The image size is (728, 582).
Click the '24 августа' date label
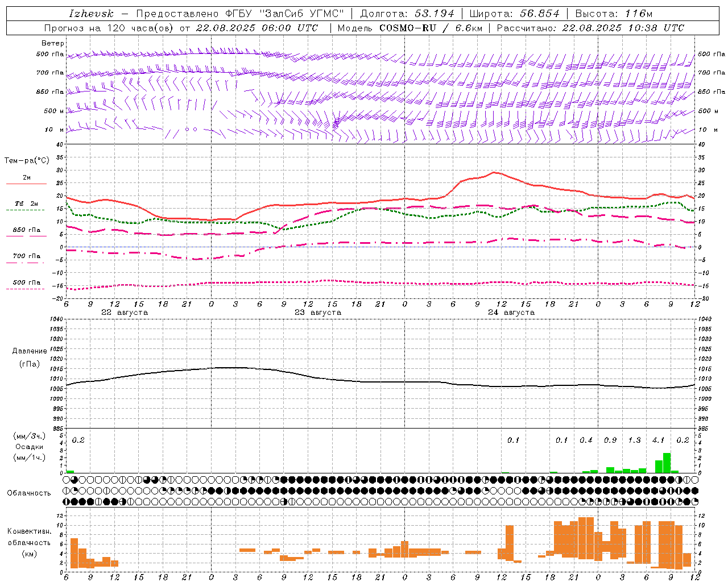tap(511, 313)
